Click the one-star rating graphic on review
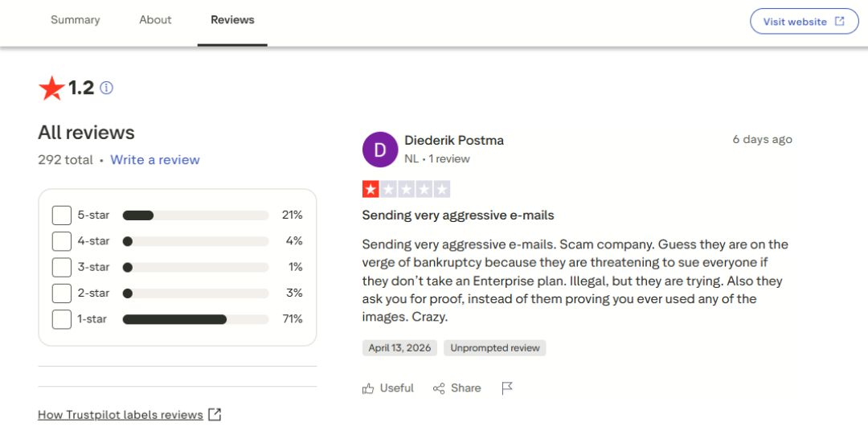 pyautogui.click(x=406, y=190)
